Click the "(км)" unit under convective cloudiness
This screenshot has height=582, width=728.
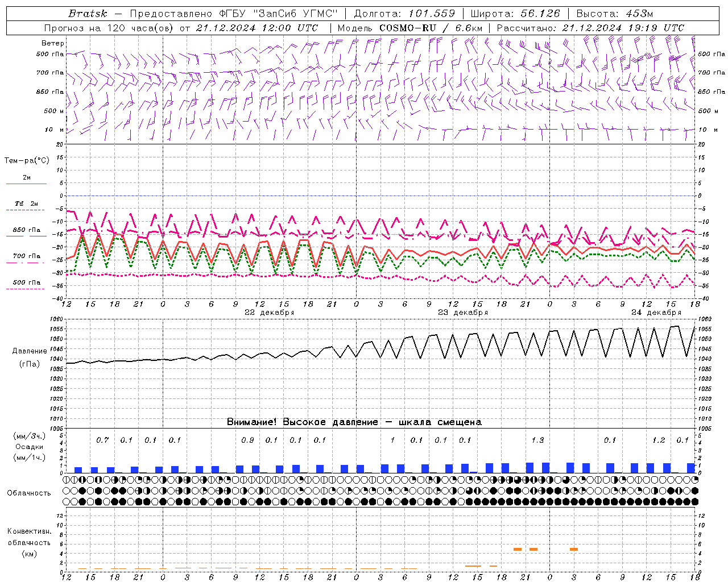coord(30,554)
